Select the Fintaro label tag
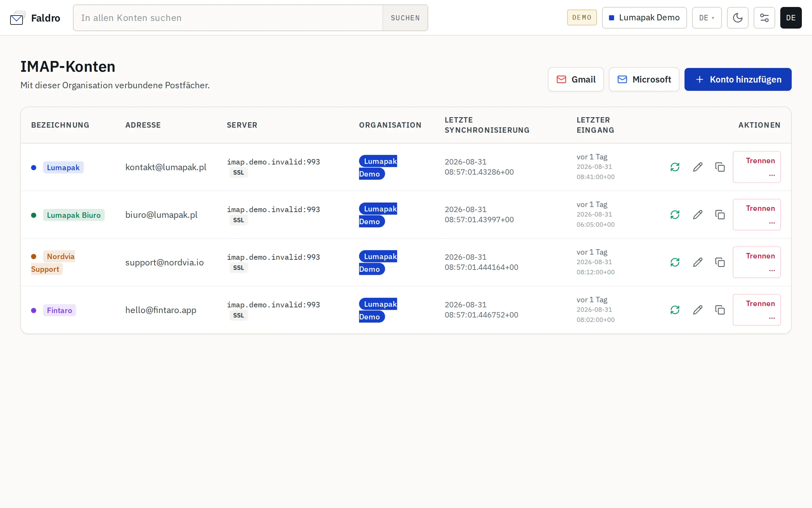 (x=59, y=310)
